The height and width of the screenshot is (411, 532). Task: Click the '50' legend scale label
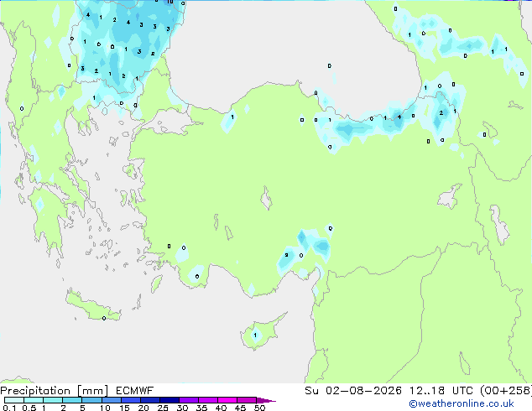click(x=259, y=408)
